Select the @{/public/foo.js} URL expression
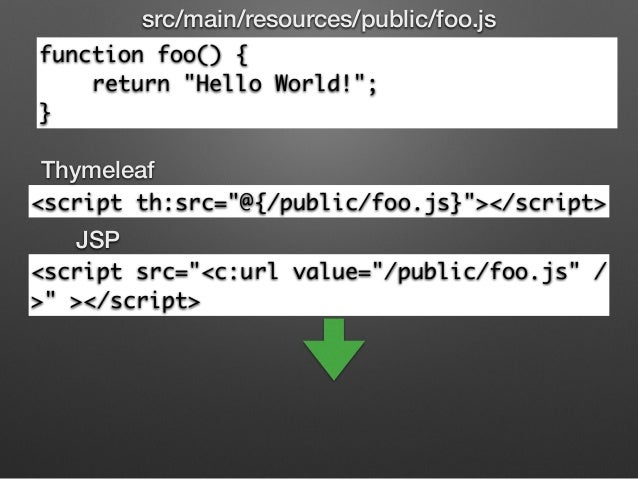The width and height of the screenshot is (638, 479). pyautogui.click(x=352, y=203)
